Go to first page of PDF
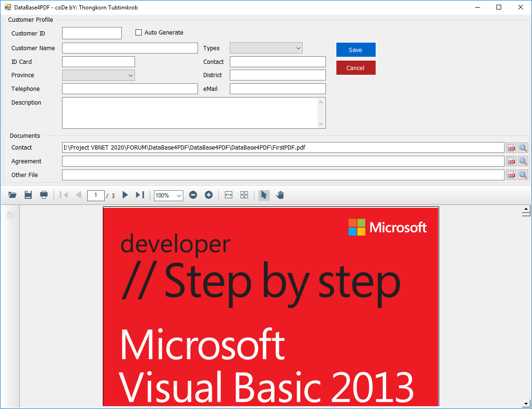 64,195
